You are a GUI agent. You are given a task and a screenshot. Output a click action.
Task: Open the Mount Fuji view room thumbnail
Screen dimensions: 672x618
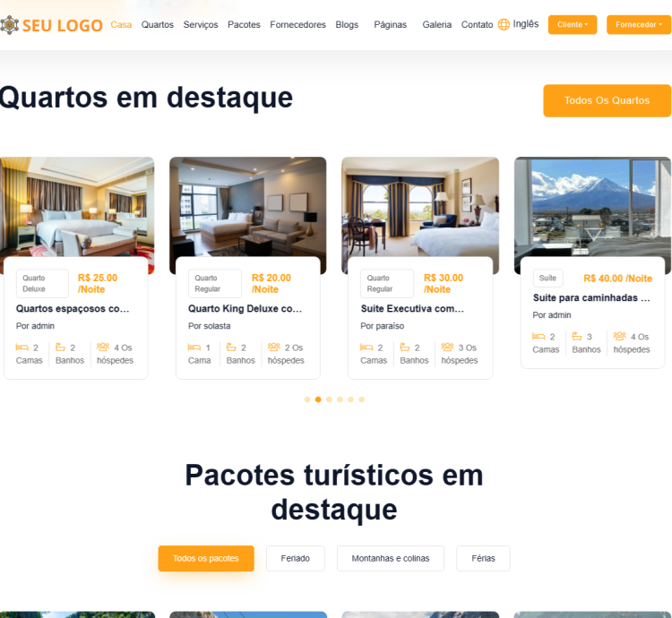point(593,208)
